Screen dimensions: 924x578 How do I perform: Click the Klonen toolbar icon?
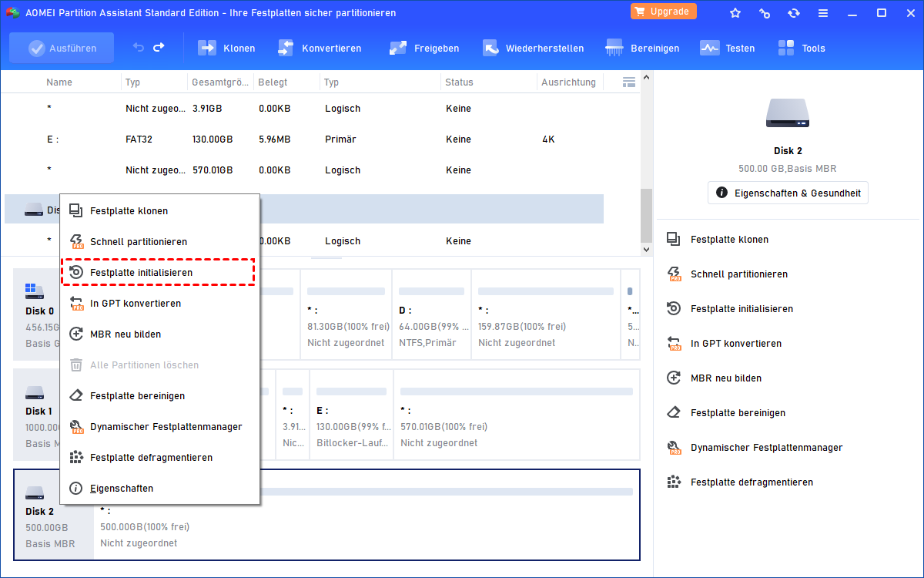(x=226, y=48)
